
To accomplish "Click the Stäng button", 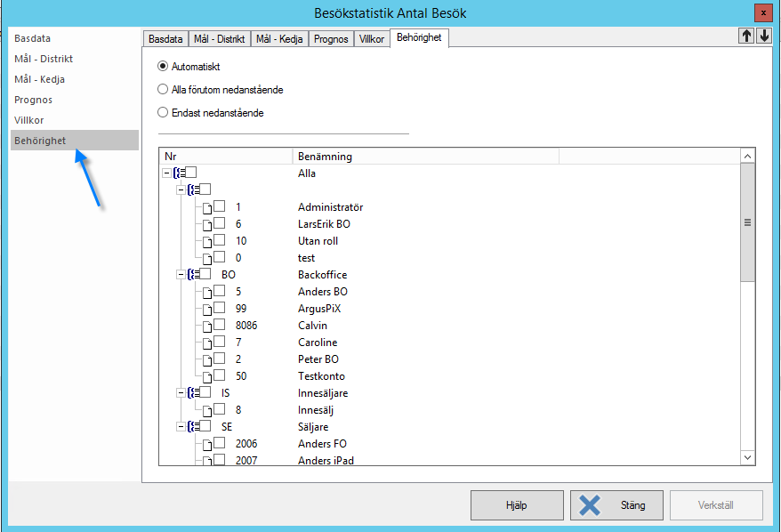I will [616, 505].
